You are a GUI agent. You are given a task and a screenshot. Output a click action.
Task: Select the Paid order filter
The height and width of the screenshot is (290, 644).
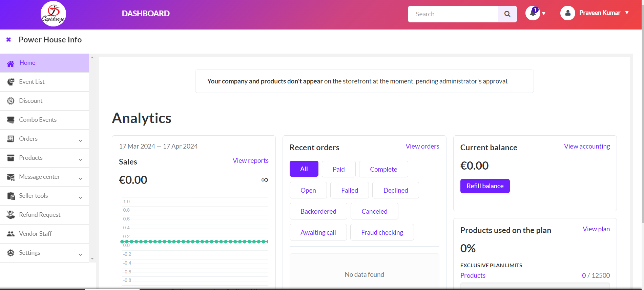coord(338,169)
